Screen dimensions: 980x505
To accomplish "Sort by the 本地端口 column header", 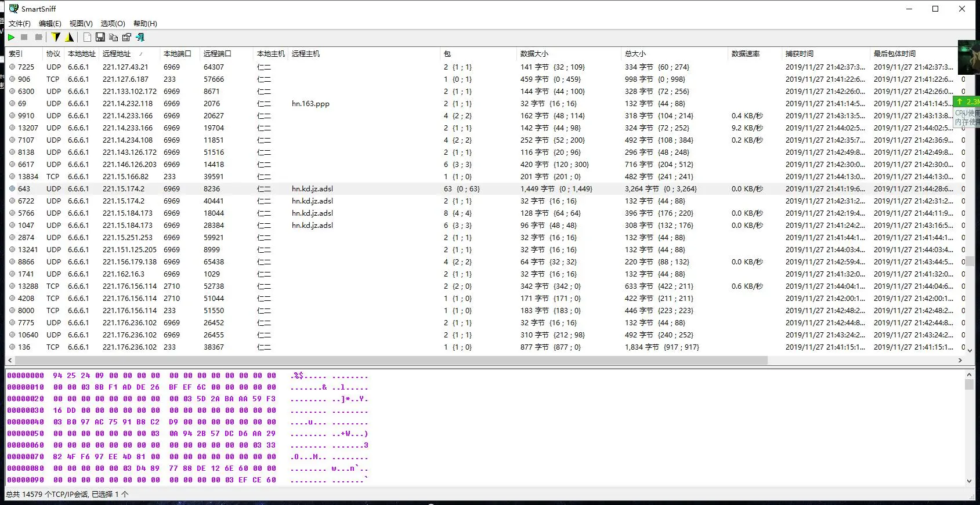I will coord(180,53).
